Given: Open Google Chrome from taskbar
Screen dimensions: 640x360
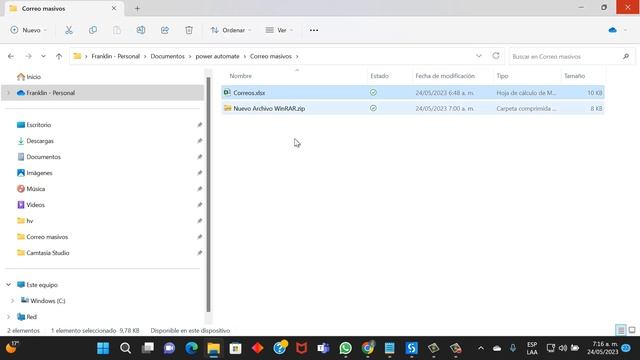Looking at the screenshot, I should tap(368, 348).
